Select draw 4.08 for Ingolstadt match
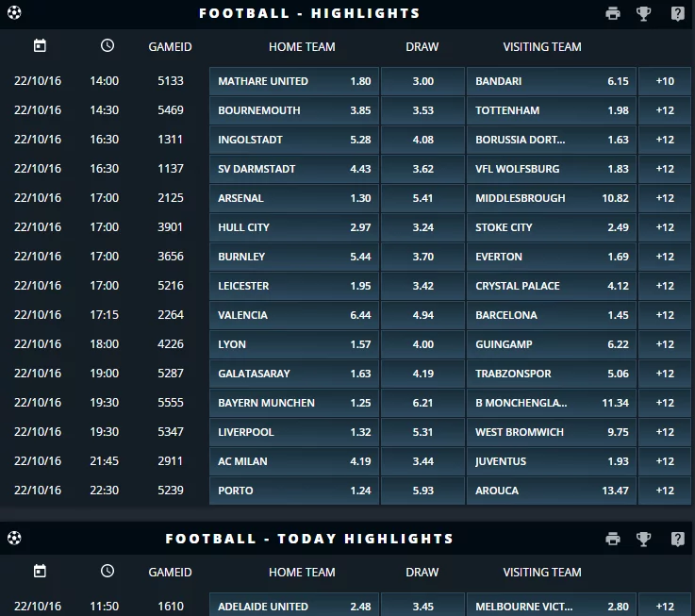 [422, 140]
